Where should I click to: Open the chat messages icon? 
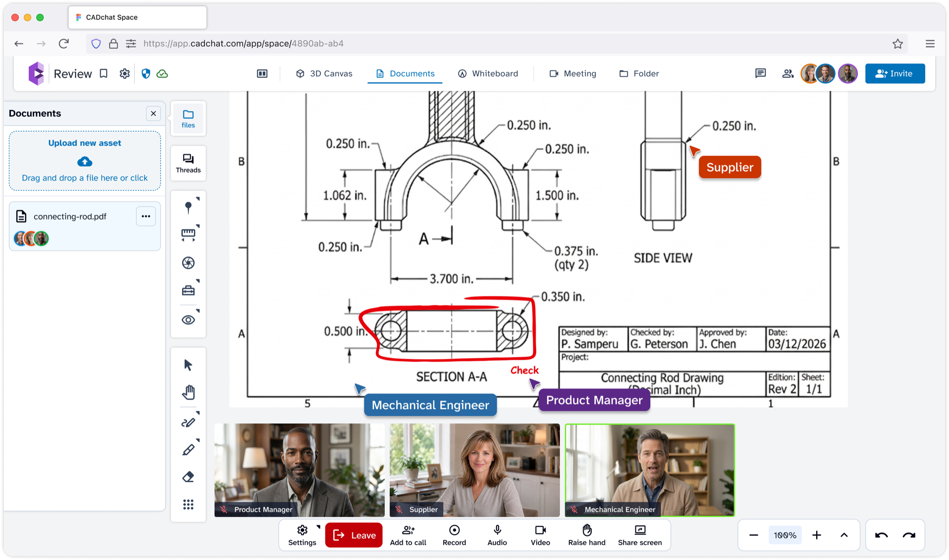(x=761, y=73)
